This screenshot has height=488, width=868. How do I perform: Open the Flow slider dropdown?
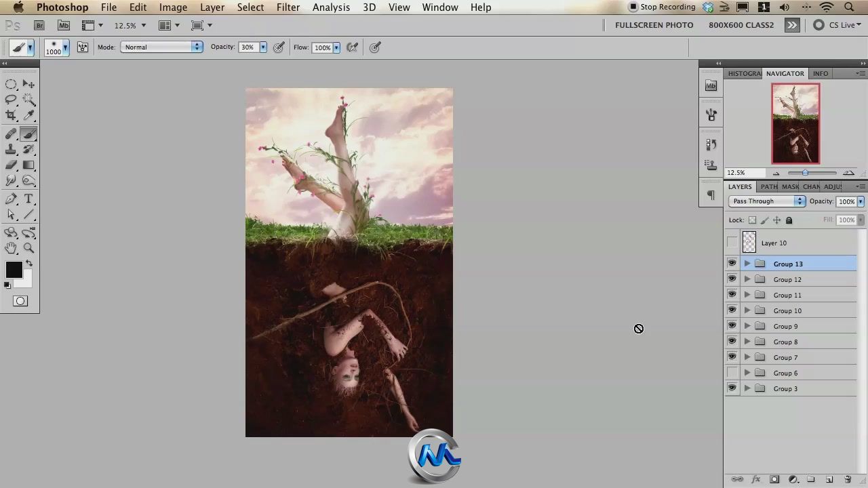click(336, 47)
